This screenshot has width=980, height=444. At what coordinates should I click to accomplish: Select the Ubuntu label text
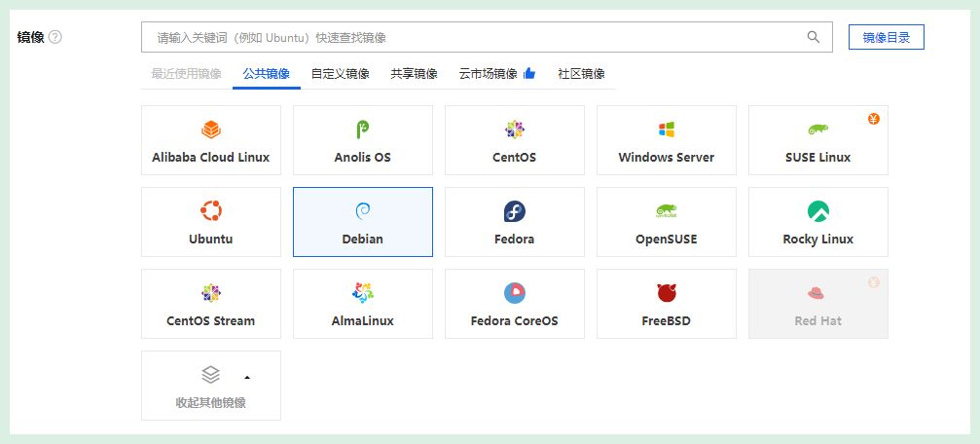[x=210, y=239]
